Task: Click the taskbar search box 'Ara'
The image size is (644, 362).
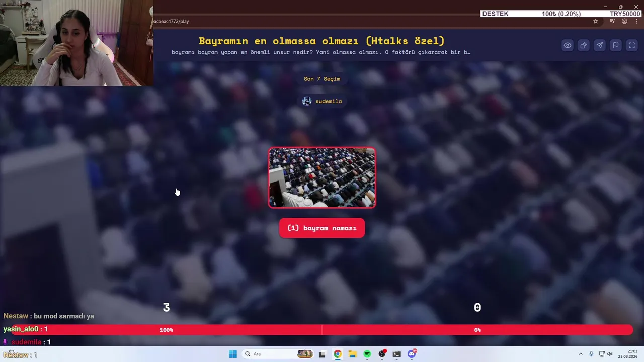Action: coord(278,354)
